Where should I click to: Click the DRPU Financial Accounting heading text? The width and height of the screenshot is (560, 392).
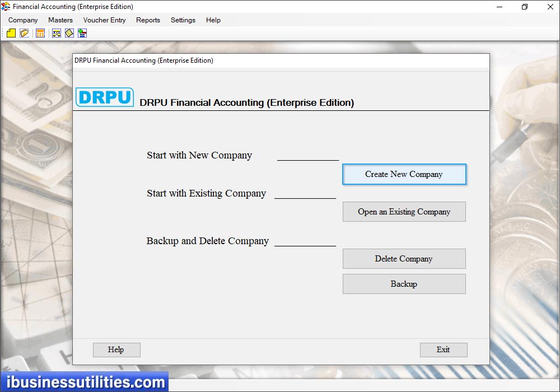tap(247, 103)
